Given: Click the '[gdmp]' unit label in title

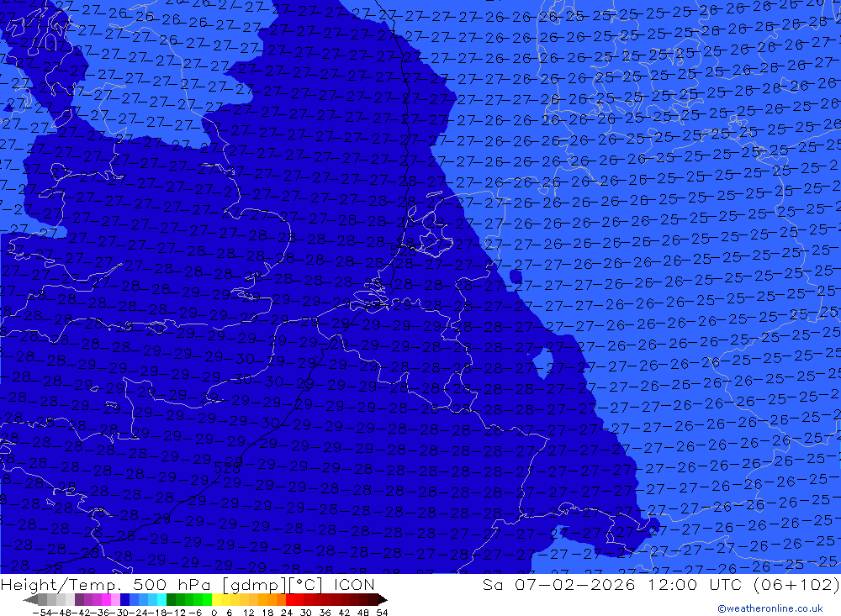Looking at the screenshot, I should (x=254, y=585).
